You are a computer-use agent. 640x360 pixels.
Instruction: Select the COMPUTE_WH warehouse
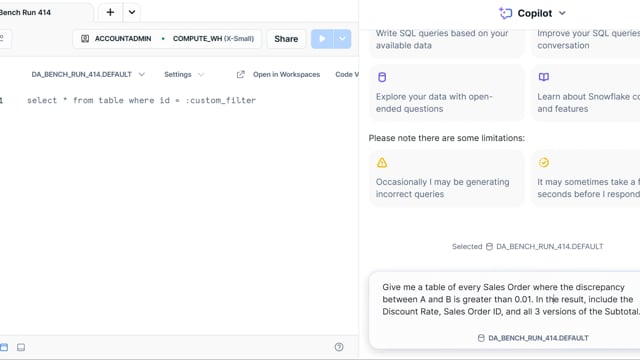(213, 39)
